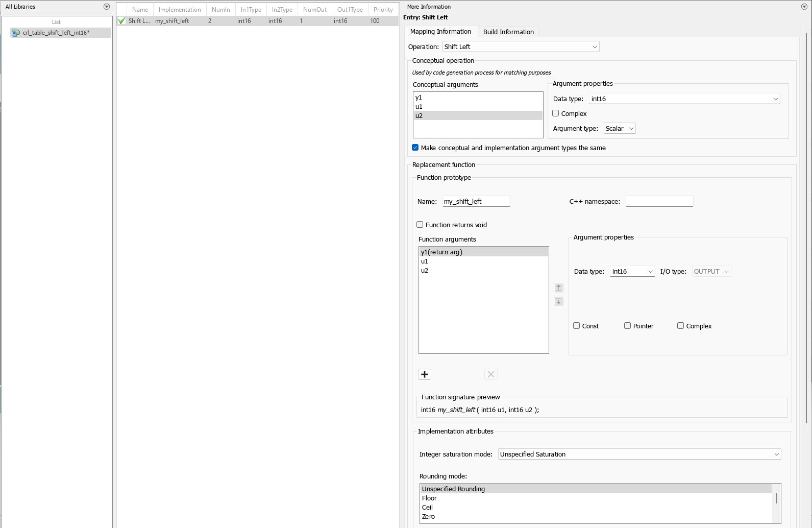Click the crl_table_shift_left_int16 table icon

point(16,33)
